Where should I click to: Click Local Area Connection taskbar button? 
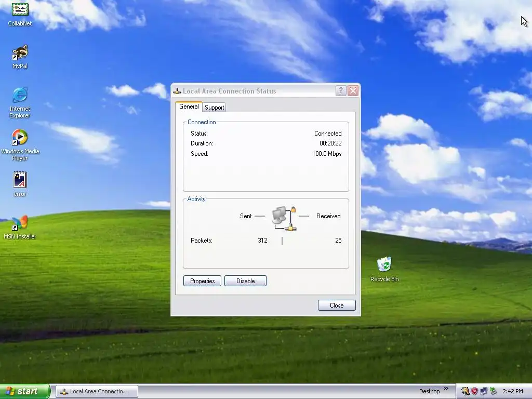[97, 391]
